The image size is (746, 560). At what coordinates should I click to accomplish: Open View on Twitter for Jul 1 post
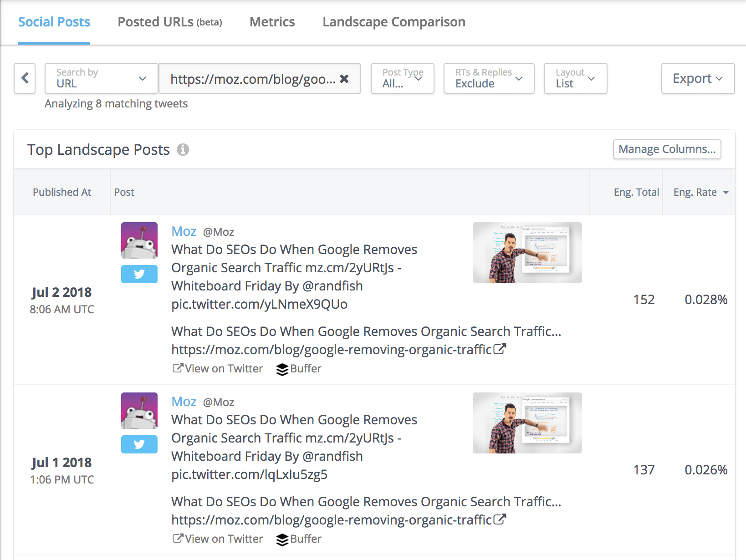pyautogui.click(x=218, y=539)
